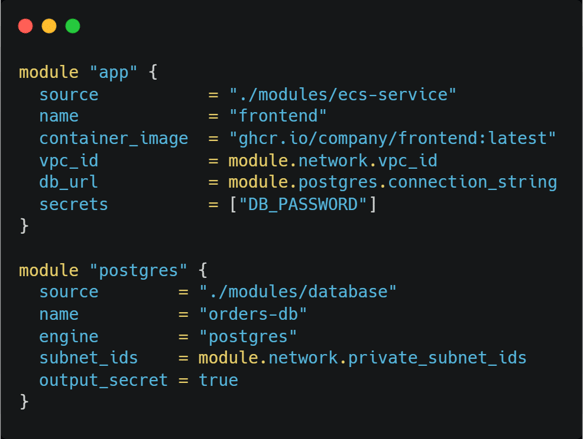The width and height of the screenshot is (583, 439).
Task: Click the container_image attribute key
Action: pos(114,139)
